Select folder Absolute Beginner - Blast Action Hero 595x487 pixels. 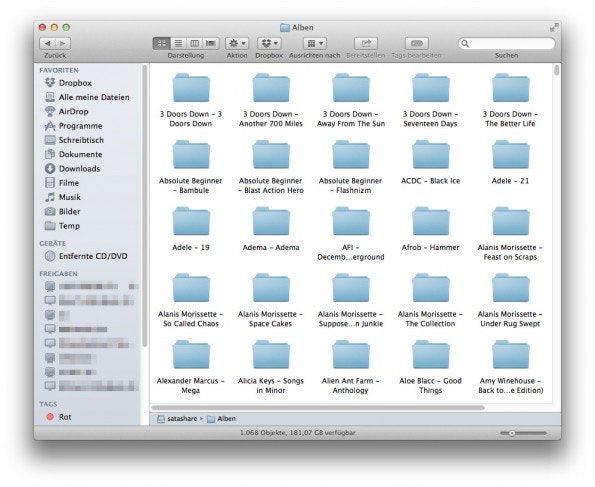pyautogui.click(x=271, y=167)
